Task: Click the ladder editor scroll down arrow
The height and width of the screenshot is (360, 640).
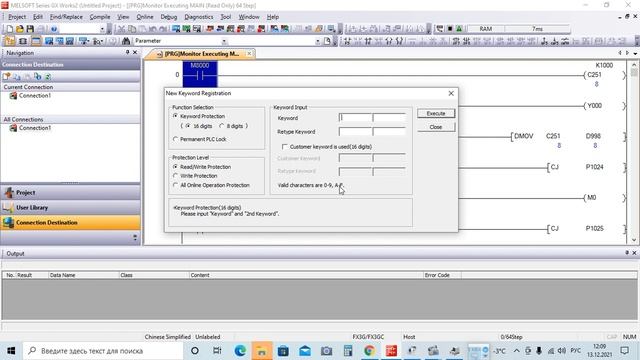Action: [634, 240]
